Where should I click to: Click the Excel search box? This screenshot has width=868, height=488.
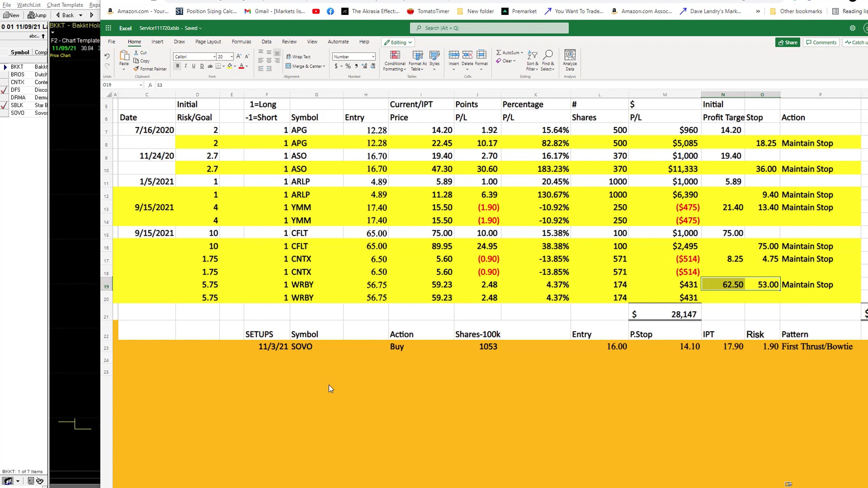pyautogui.click(x=489, y=28)
